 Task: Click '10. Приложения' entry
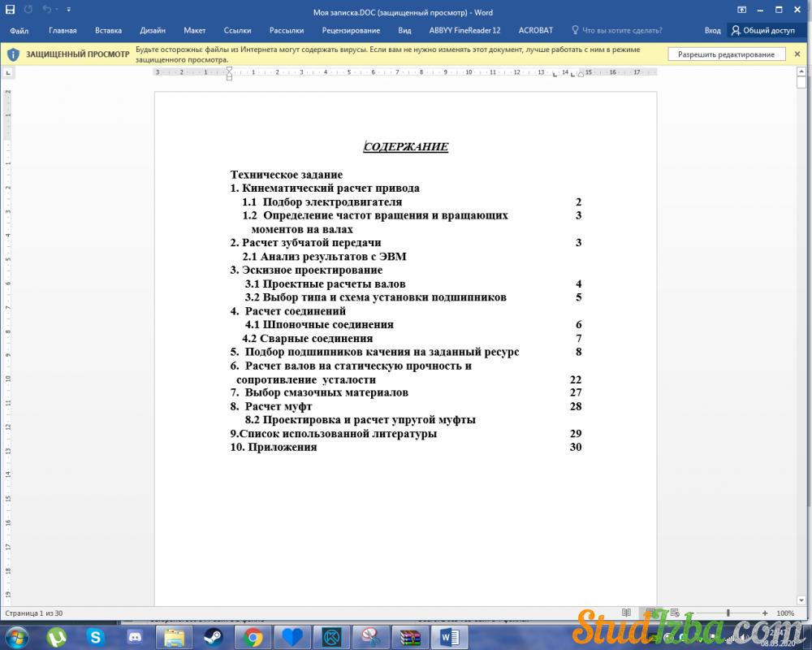click(274, 448)
